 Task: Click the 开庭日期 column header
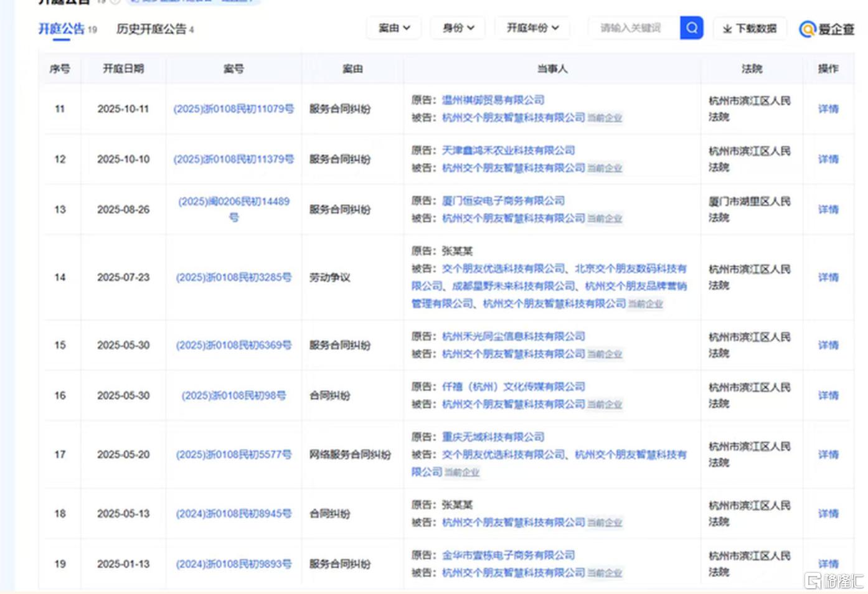123,69
